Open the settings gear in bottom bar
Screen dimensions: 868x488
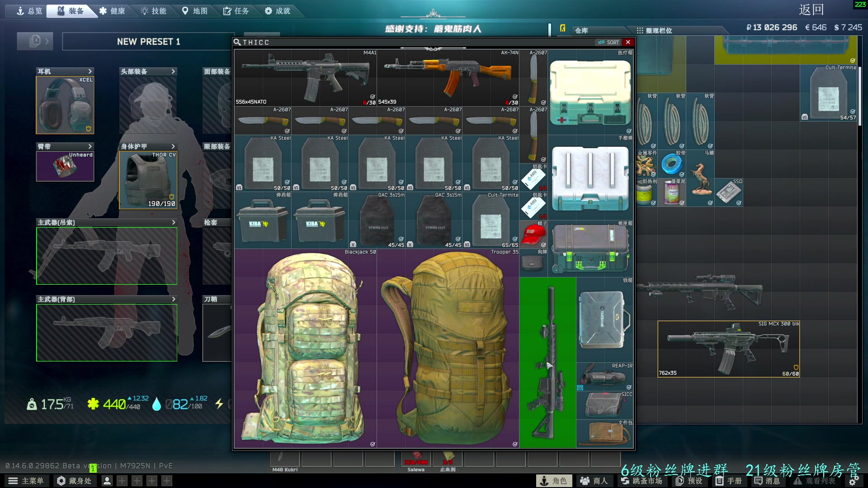[853, 481]
